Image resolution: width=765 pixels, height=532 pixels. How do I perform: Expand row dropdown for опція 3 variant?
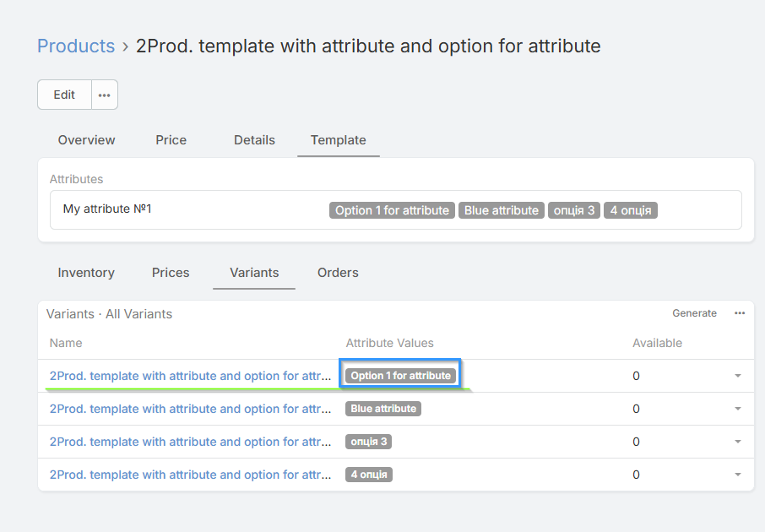(x=737, y=442)
